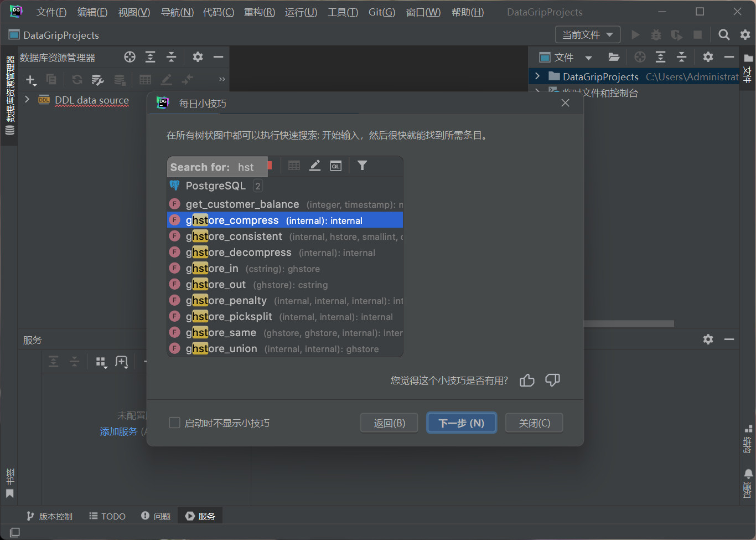Collapse all in the Files panel

[682, 57]
